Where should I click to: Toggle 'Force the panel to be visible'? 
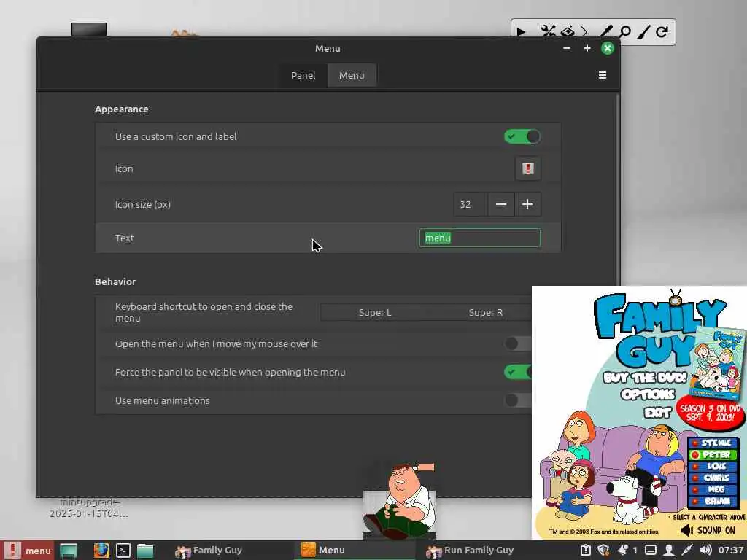pos(519,372)
